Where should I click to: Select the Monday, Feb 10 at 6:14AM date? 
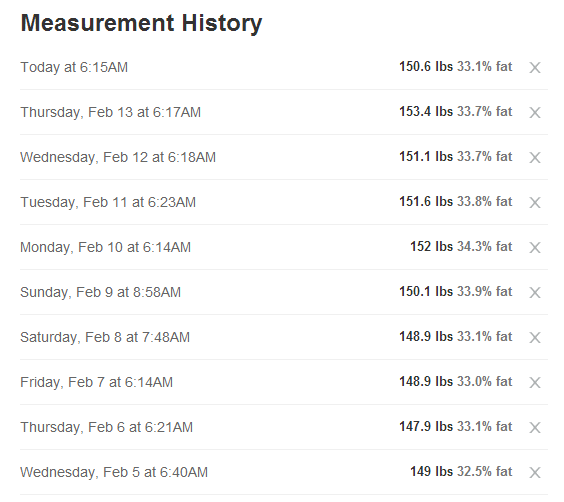pyautogui.click(x=105, y=247)
